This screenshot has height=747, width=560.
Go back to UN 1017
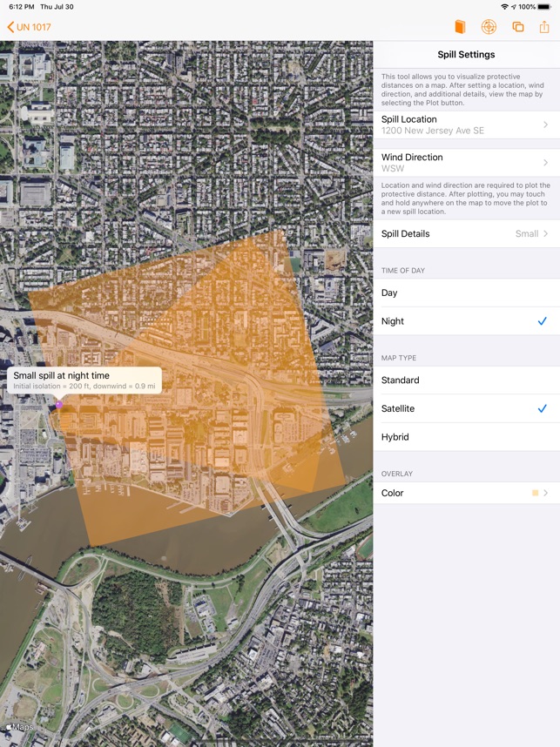pos(29,27)
